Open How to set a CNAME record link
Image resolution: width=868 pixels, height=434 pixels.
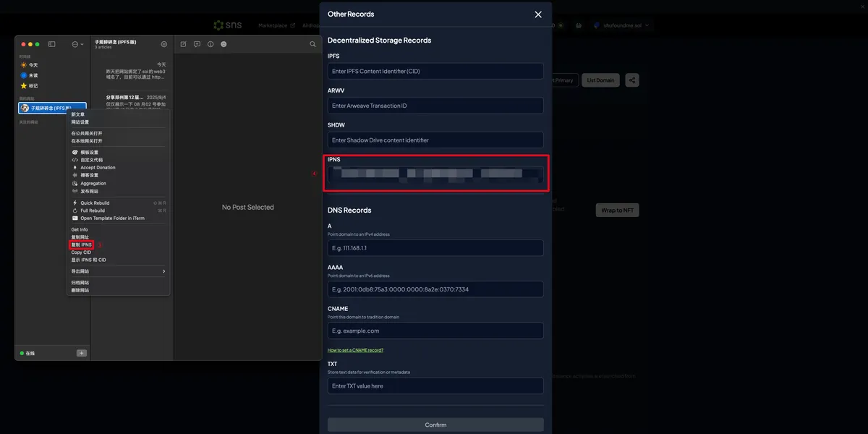tap(355, 350)
